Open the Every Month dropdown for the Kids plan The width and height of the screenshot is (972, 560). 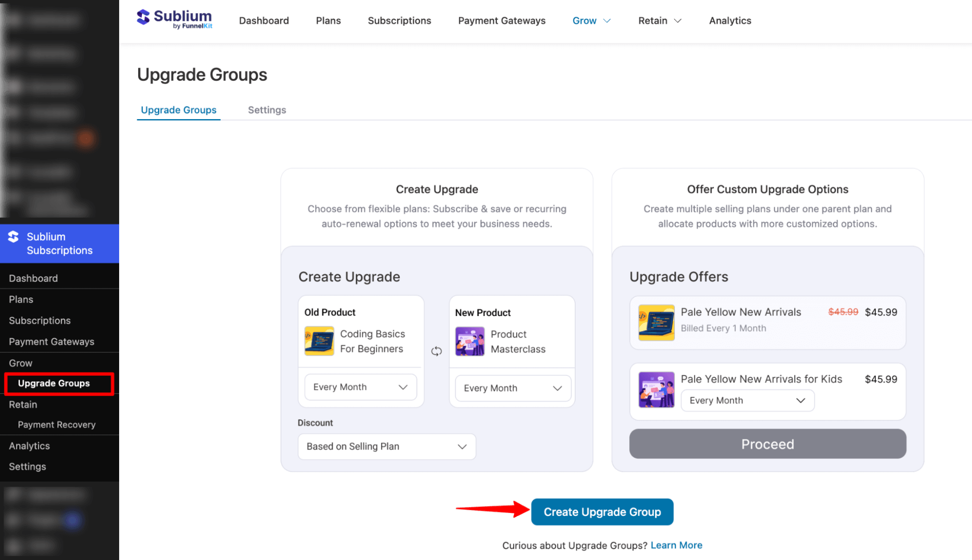[x=747, y=400]
